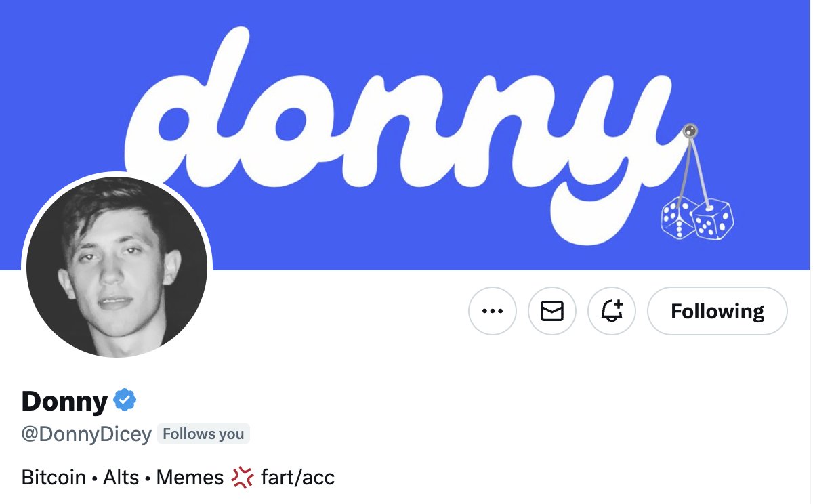Click the fart/acc text in the bio
Screen dimensions: 813x504
(298, 478)
